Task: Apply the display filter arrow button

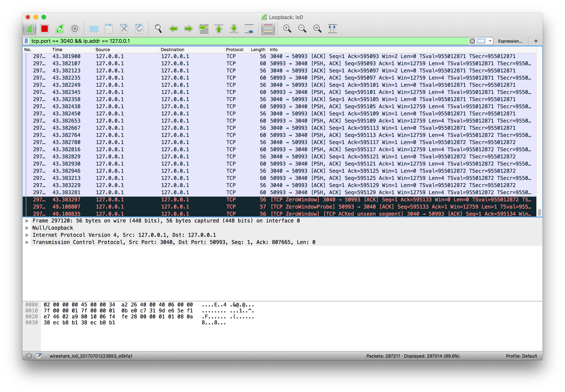Action: [481, 41]
